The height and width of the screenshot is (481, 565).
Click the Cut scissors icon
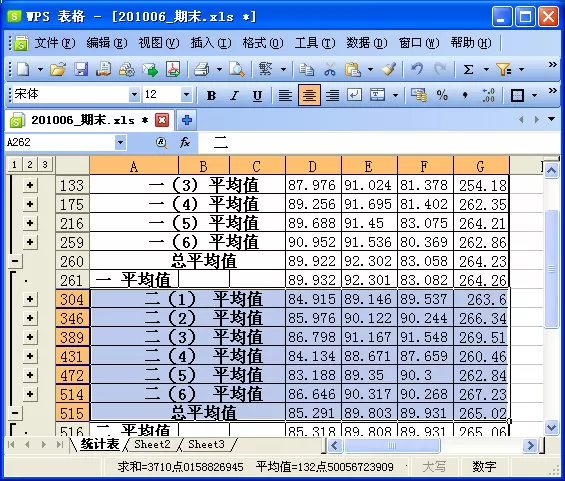coord(329,69)
